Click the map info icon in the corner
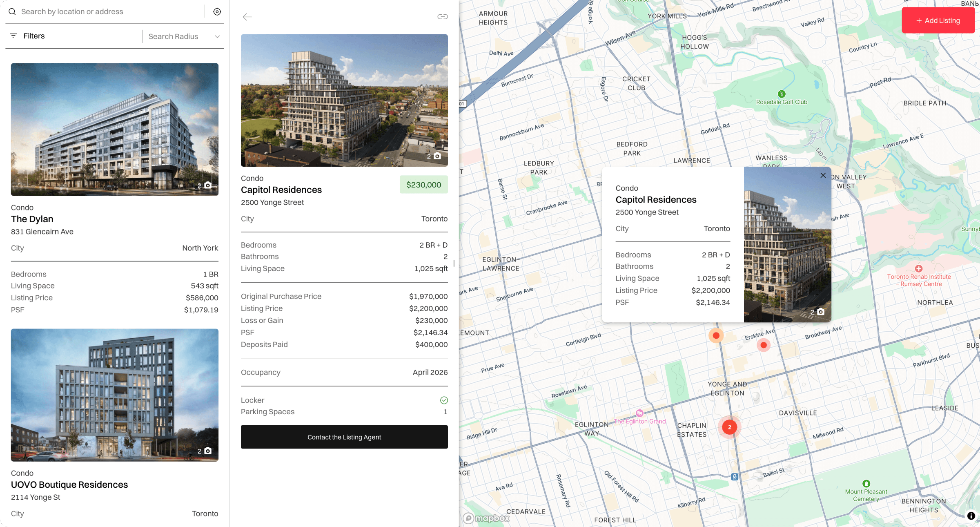 click(x=971, y=516)
